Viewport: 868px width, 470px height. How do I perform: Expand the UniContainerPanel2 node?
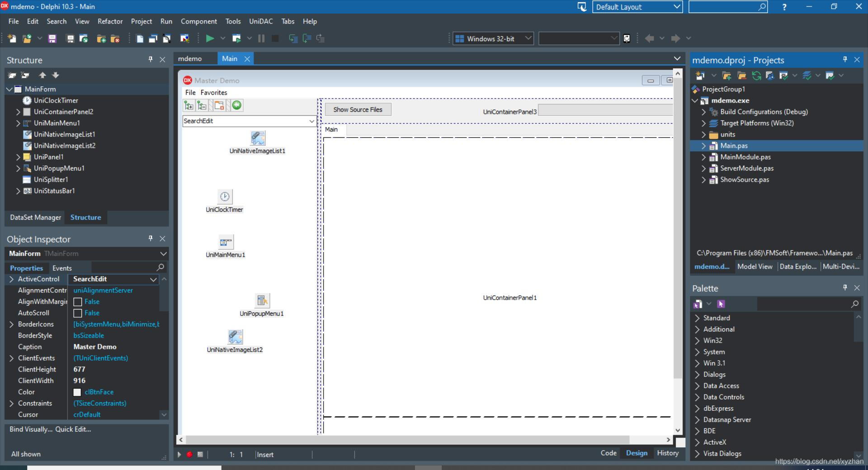point(18,112)
